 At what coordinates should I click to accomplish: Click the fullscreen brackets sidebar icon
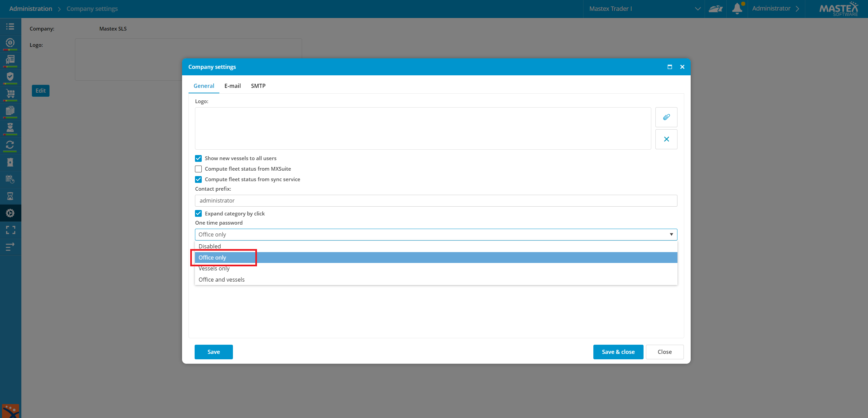(x=10, y=230)
